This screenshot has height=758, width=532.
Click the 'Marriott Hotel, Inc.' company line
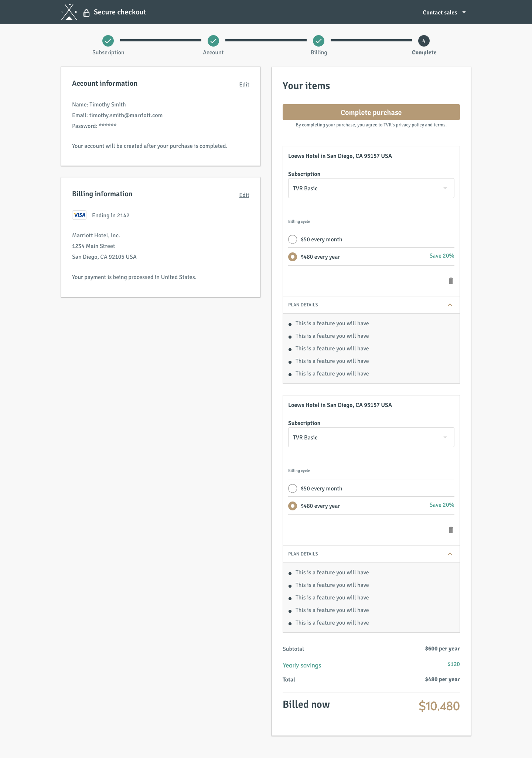coord(96,235)
